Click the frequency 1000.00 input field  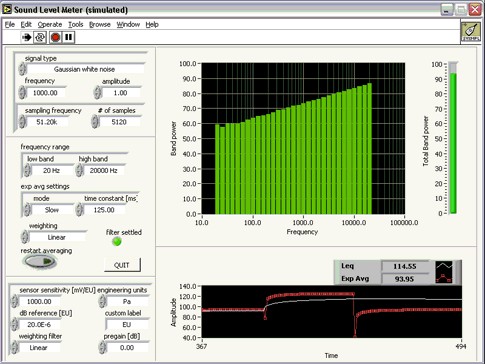(46, 93)
